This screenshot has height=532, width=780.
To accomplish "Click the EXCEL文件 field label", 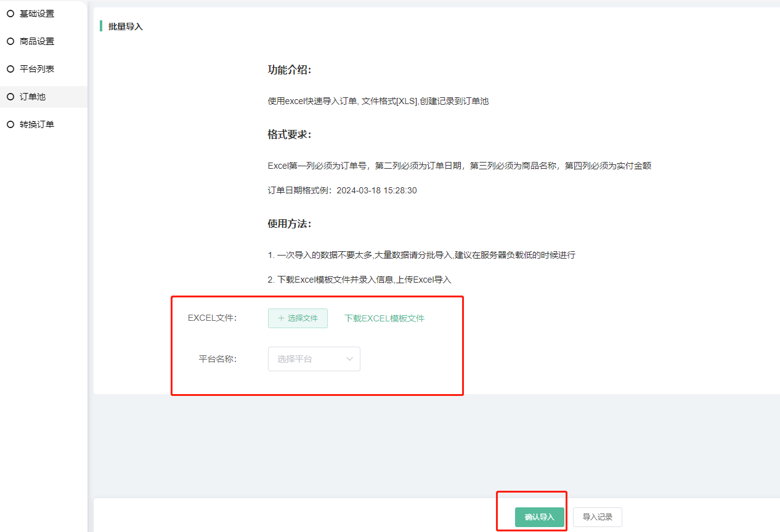I will (212, 318).
